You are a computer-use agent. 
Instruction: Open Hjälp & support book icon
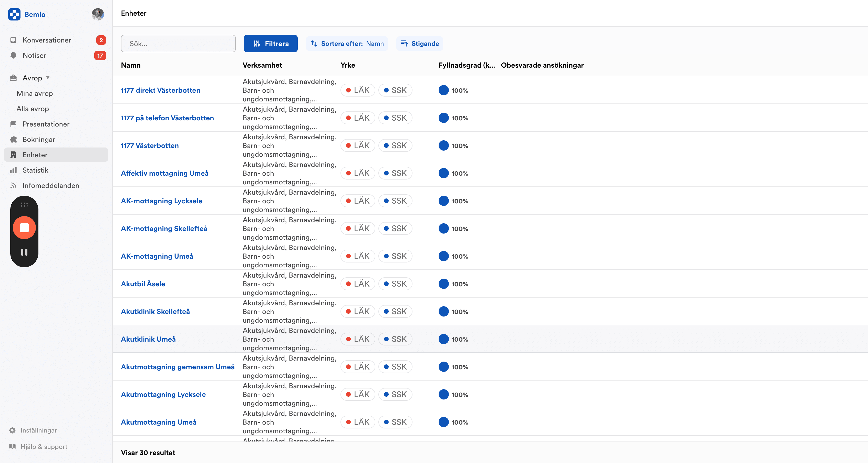click(13, 447)
